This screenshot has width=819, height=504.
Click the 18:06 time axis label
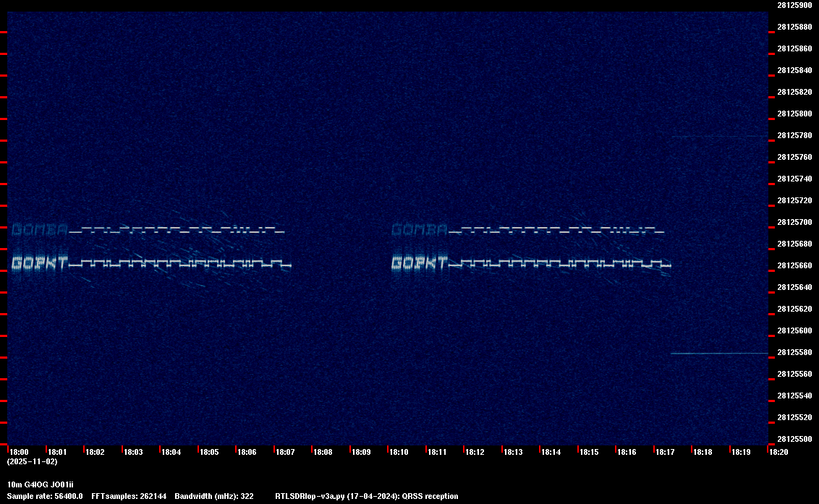(x=247, y=452)
